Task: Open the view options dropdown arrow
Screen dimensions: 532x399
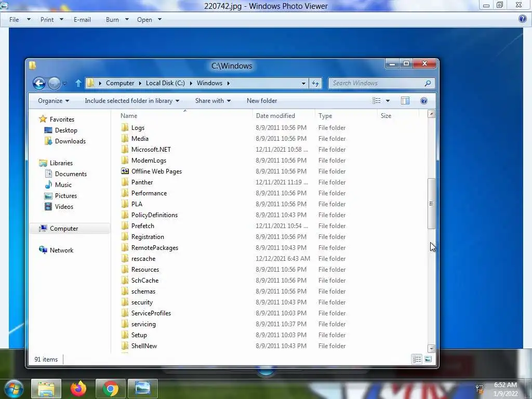Action: pos(388,101)
